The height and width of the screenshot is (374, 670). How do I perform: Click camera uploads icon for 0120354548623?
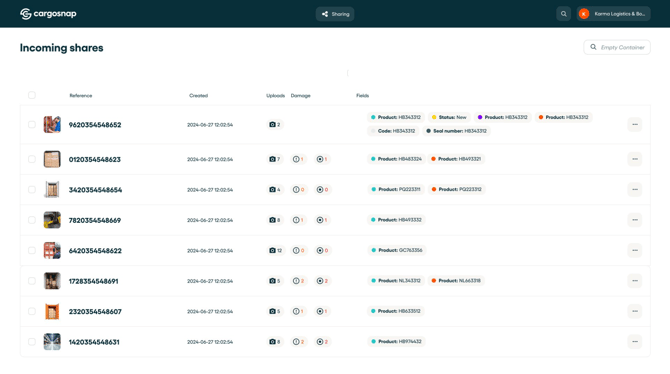pyautogui.click(x=272, y=159)
